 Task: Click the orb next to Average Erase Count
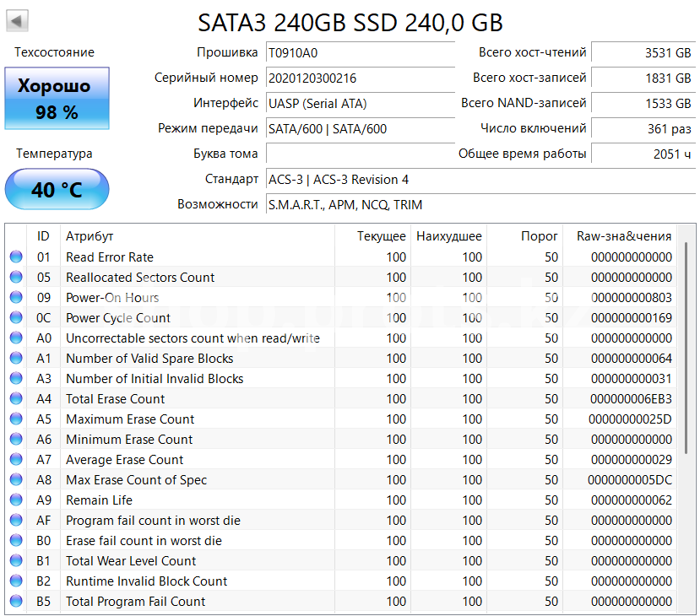[x=15, y=460]
